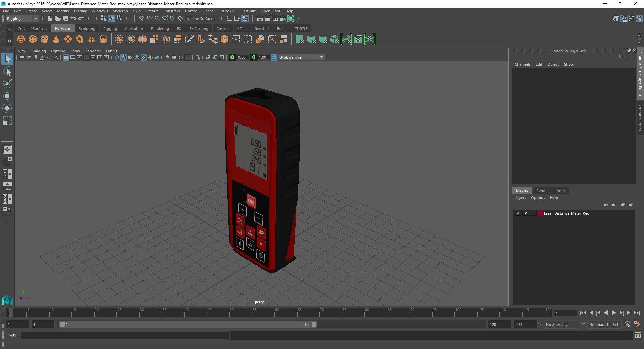Toggle the film gate viewport icon
The image size is (644, 349).
click(73, 57)
